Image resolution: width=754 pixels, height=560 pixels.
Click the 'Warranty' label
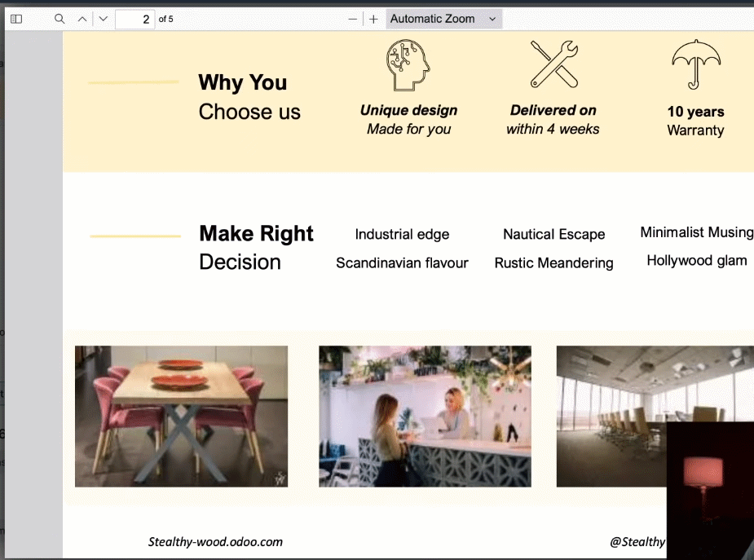[x=696, y=130]
